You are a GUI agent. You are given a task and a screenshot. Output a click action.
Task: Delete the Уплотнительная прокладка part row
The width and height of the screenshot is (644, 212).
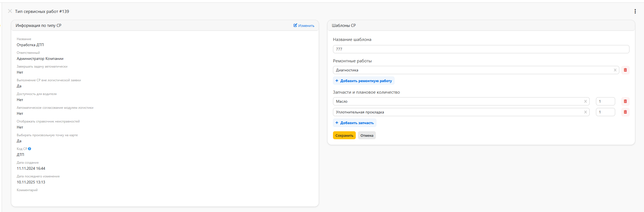pyautogui.click(x=625, y=112)
